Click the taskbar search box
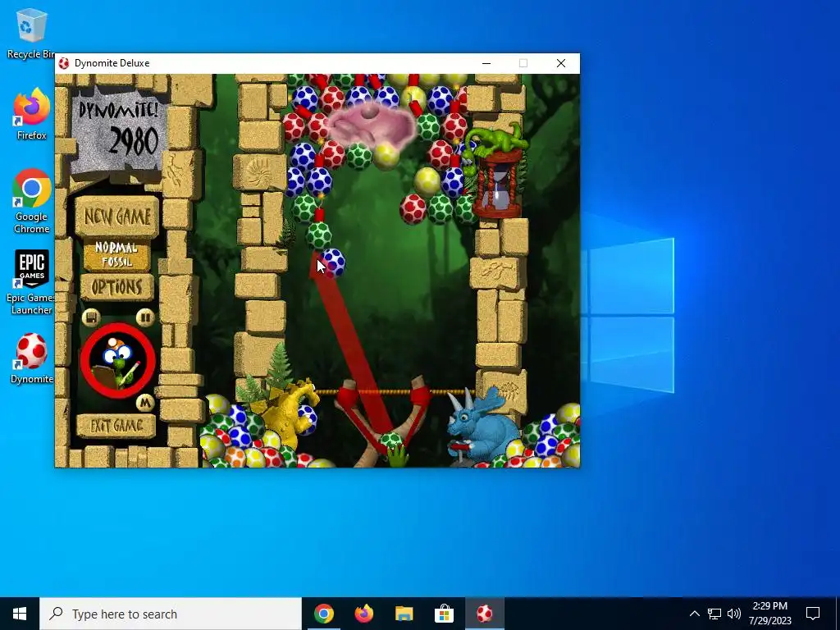Viewport: 840px width, 630px height. click(x=171, y=614)
